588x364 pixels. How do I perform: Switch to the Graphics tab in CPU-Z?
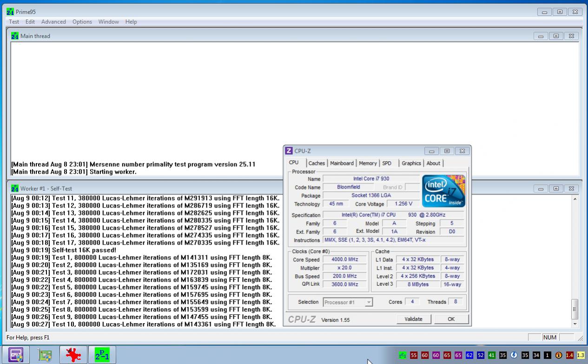[411, 163]
